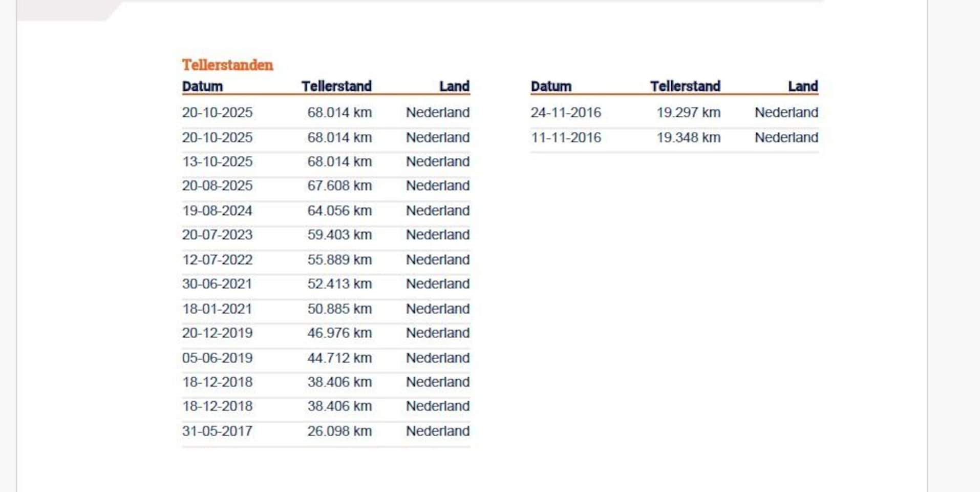Click the Datum header in the right table
The image size is (980, 492).
(x=551, y=86)
